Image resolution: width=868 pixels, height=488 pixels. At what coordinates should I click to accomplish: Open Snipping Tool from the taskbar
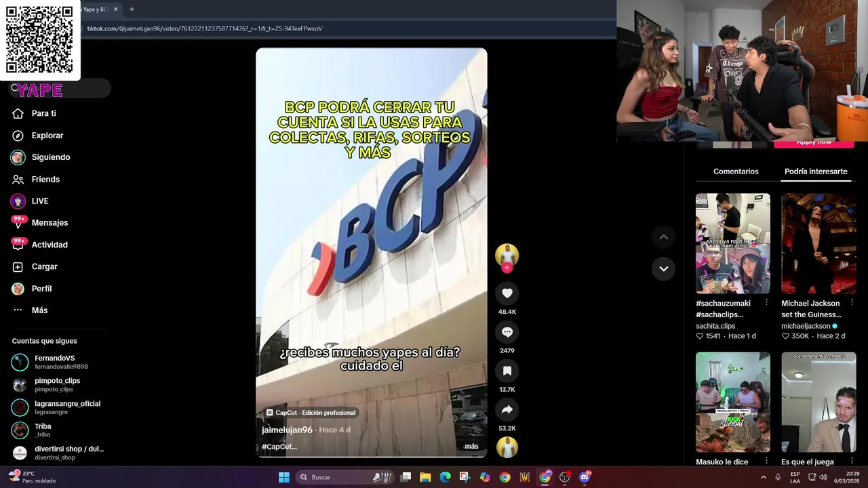pos(465,477)
